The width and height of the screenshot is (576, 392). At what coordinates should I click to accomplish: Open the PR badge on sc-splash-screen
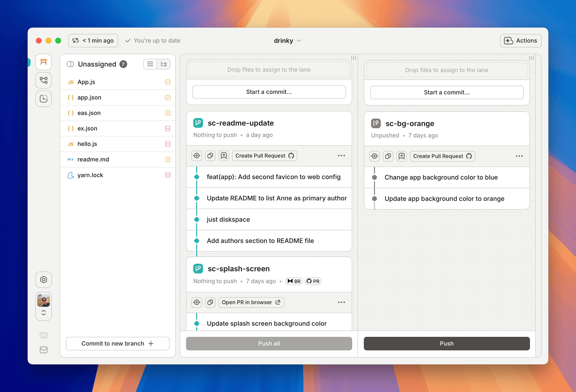click(313, 281)
